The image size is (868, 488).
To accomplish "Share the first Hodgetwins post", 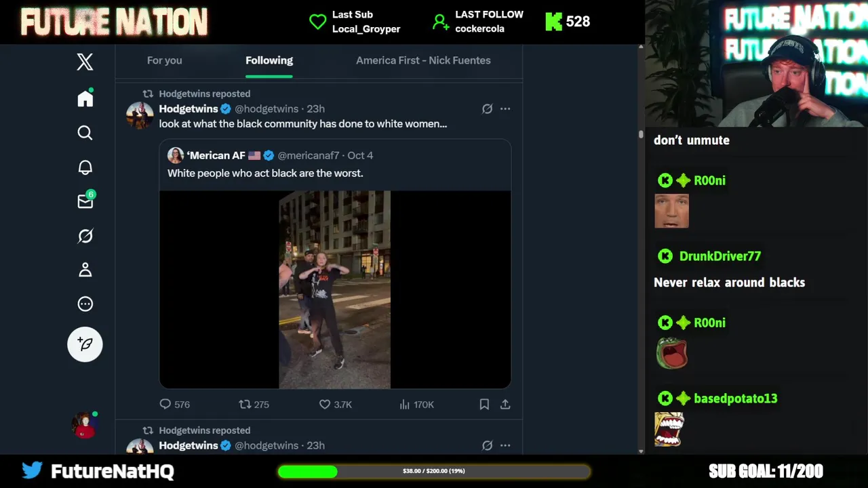I will [505, 404].
